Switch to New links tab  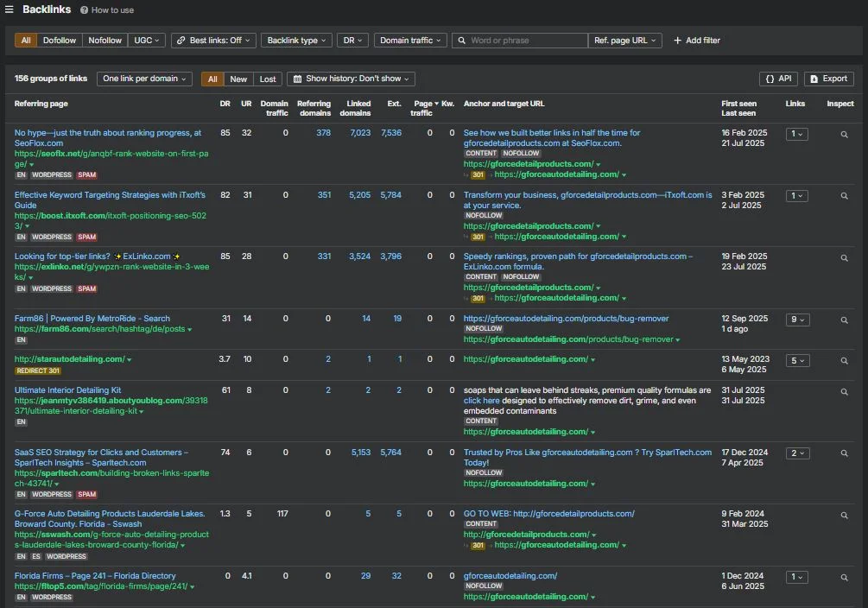pyautogui.click(x=238, y=79)
